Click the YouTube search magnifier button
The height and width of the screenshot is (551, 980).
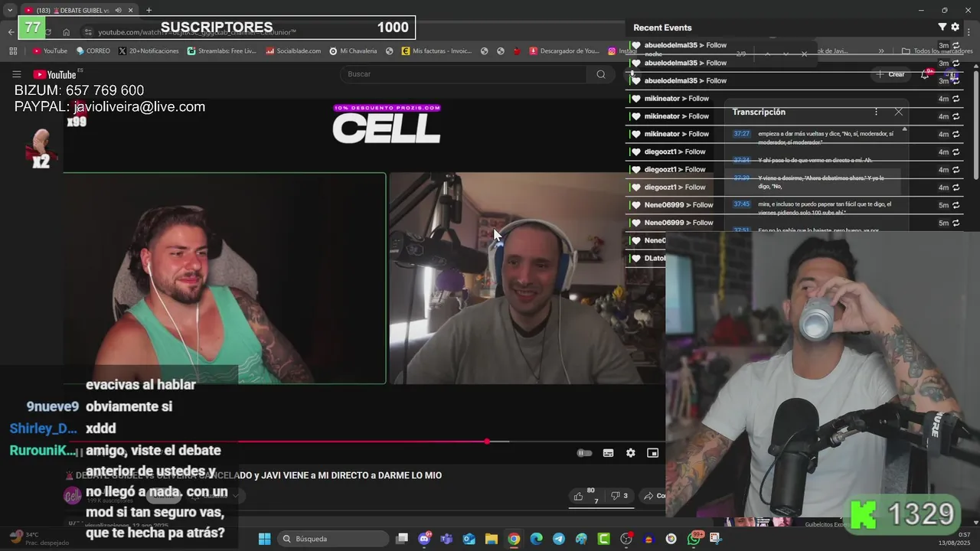pyautogui.click(x=601, y=74)
